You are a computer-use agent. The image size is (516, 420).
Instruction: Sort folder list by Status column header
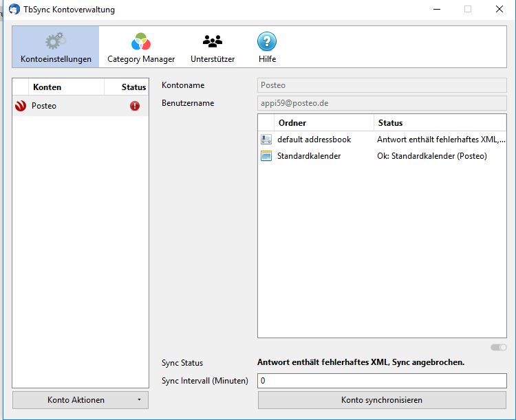click(440, 123)
